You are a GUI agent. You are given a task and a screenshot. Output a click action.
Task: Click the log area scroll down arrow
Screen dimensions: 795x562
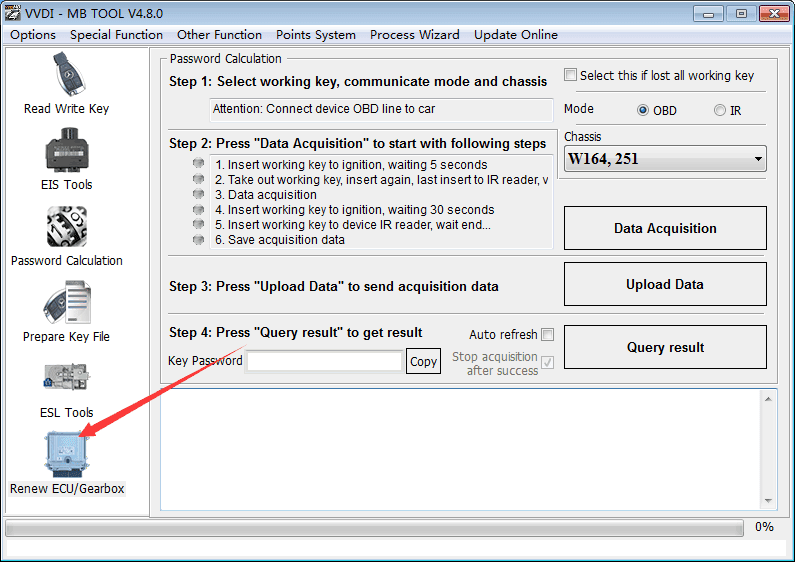click(x=768, y=501)
